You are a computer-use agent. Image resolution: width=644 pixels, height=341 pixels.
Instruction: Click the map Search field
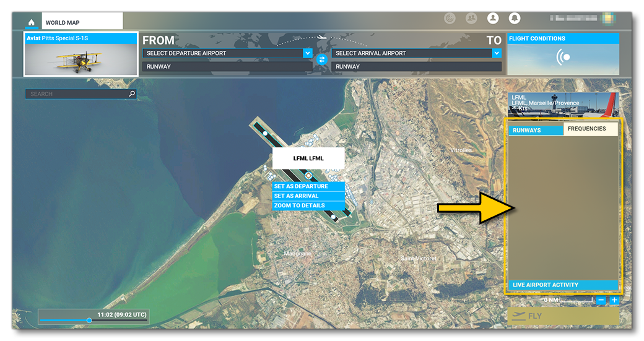(80, 94)
